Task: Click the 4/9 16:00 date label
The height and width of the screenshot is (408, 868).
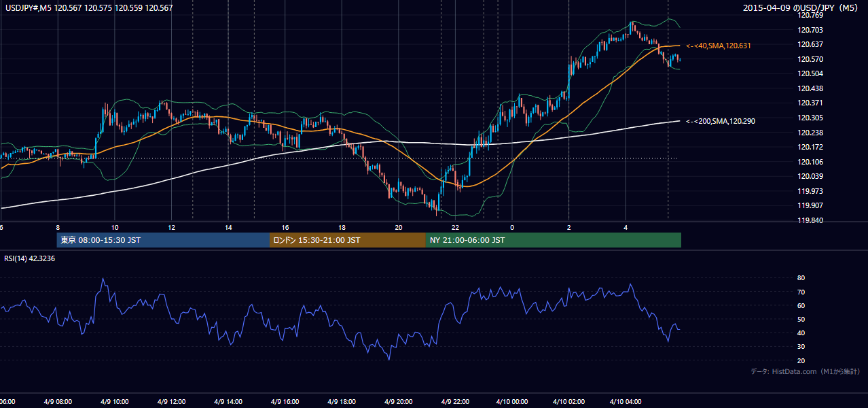Action: point(285,401)
